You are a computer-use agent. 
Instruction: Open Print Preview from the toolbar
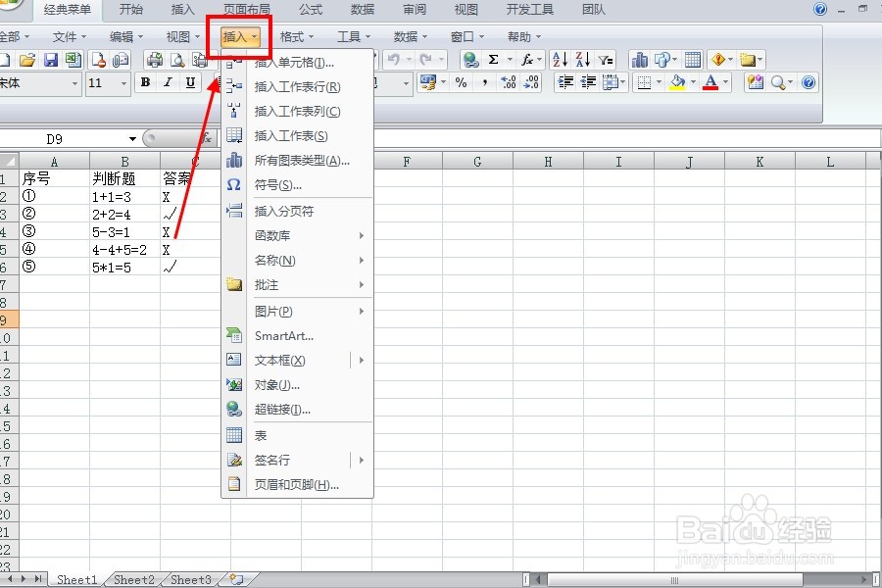coord(177,59)
